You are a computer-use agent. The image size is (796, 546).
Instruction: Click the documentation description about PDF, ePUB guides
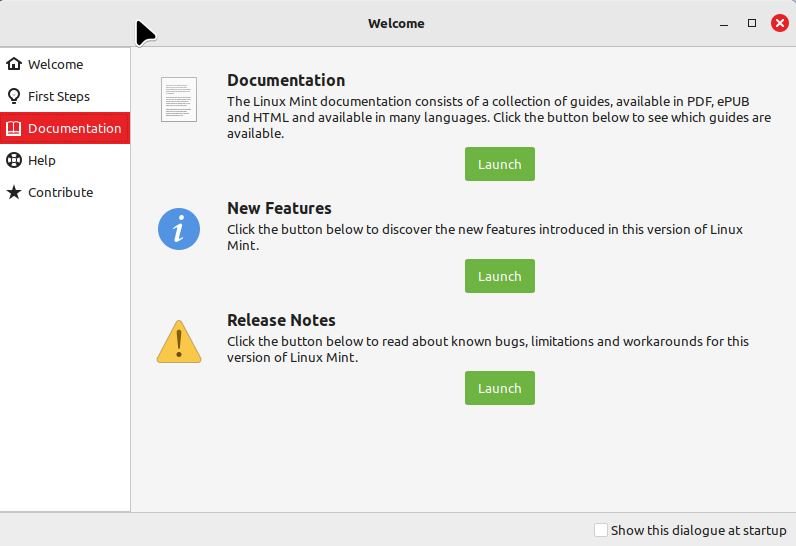click(499, 117)
